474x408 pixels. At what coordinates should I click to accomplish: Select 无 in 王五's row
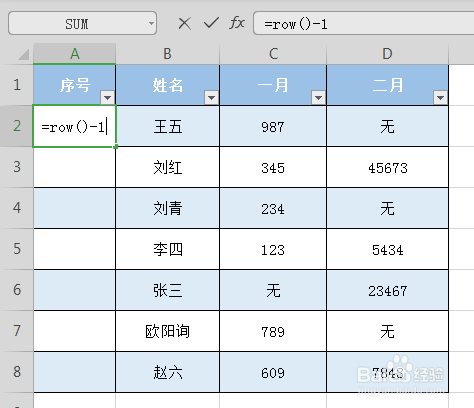click(x=387, y=126)
